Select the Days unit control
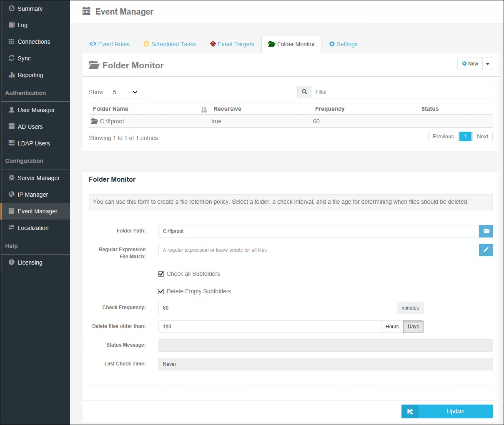This screenshot has width=504, height=425. 413,326
